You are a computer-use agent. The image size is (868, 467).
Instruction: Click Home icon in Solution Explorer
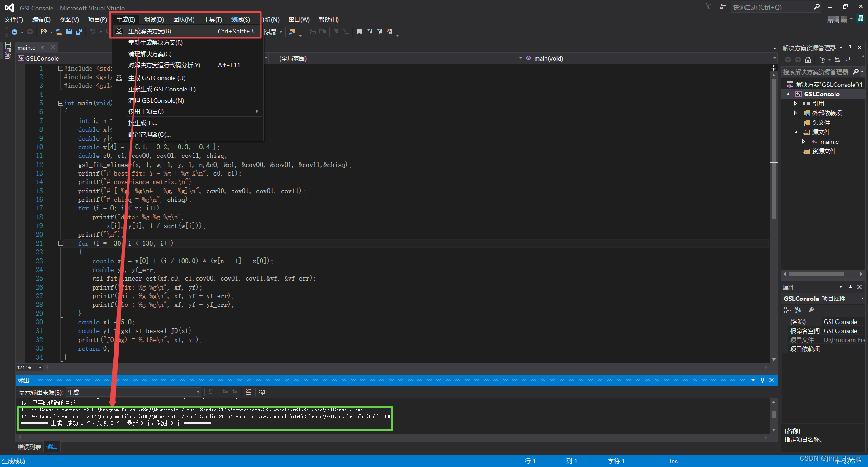808,60
